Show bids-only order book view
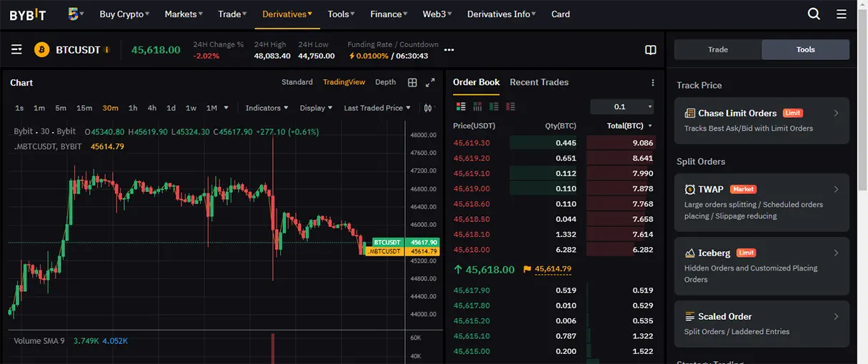 point(494,107)
